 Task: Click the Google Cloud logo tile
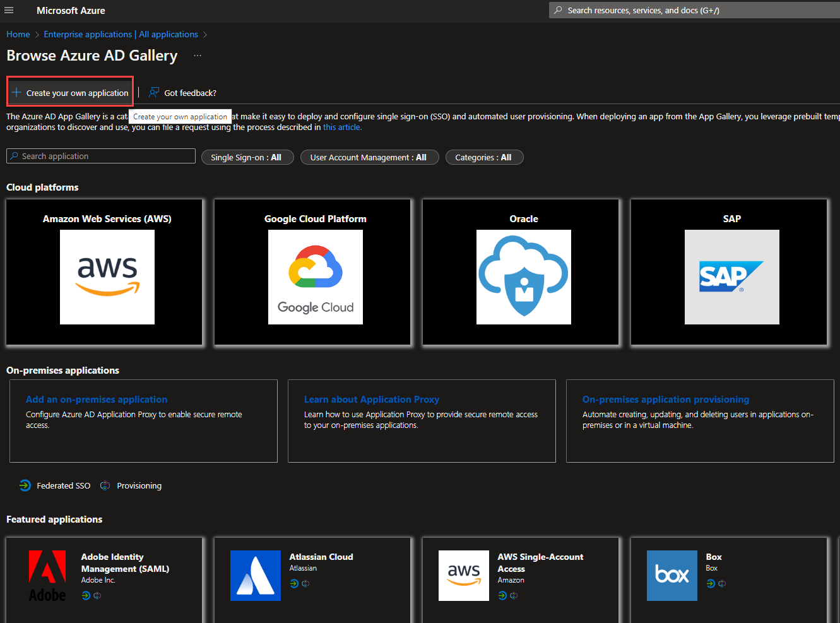(316, 277)
